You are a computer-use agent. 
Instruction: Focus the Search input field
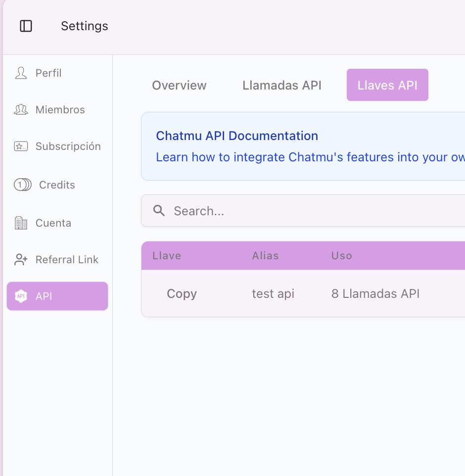[x=317, y=211]
